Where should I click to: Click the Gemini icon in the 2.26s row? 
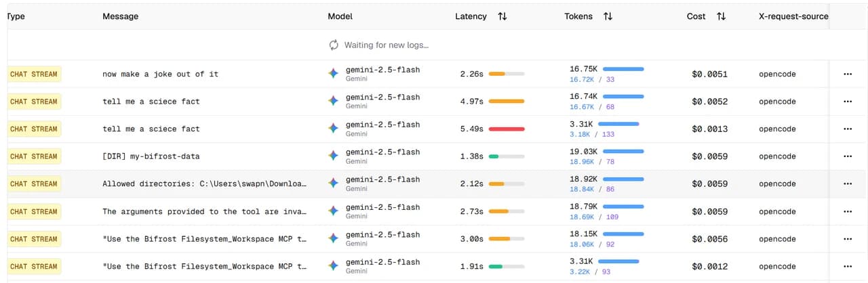[333, 73]
